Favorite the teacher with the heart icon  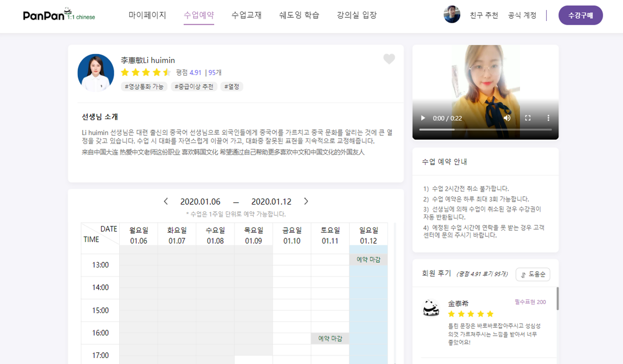pyautogui.click(x=389, y=59)
